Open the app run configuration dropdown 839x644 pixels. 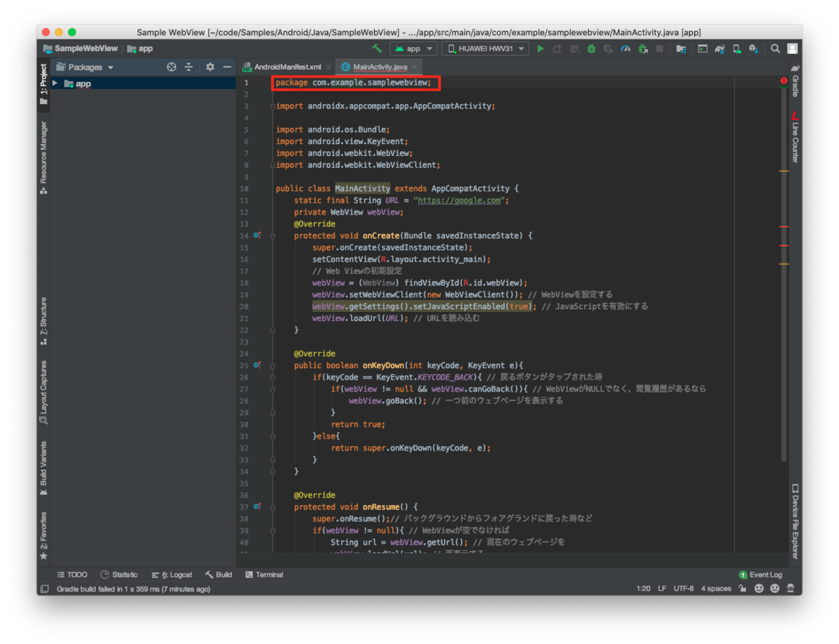click(x=414, y=48)
